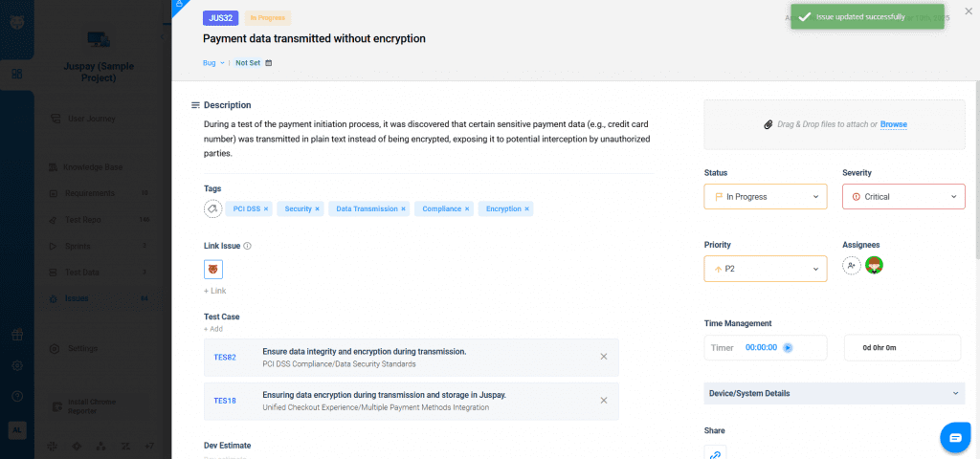The height and width of the screenshot is (459, 980).
Task: Start the timer play button
Action: click(788, 348)
